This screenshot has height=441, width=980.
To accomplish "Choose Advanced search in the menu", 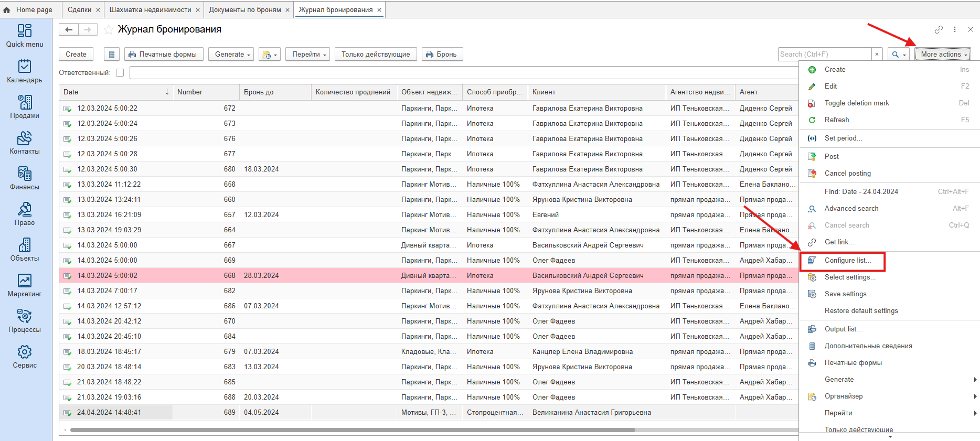I will pyautogui.click(x=851, y=209).
